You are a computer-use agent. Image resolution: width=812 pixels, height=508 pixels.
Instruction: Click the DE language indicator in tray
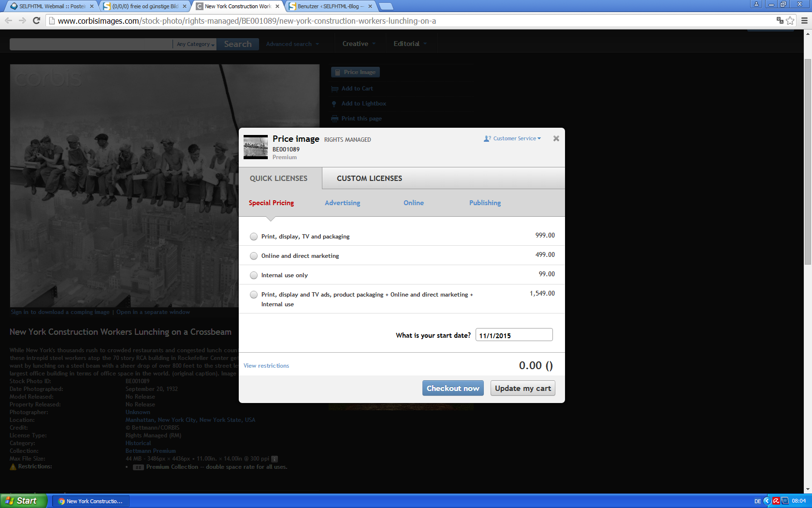point(757,501)
